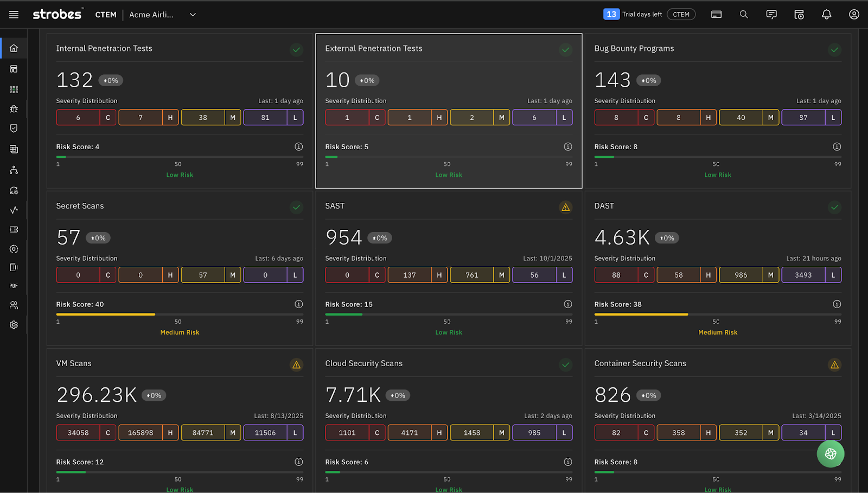Open the Vulnerabilities bug icon in sidebar
The width and height of the screenshot is (868, 493).
14,108
